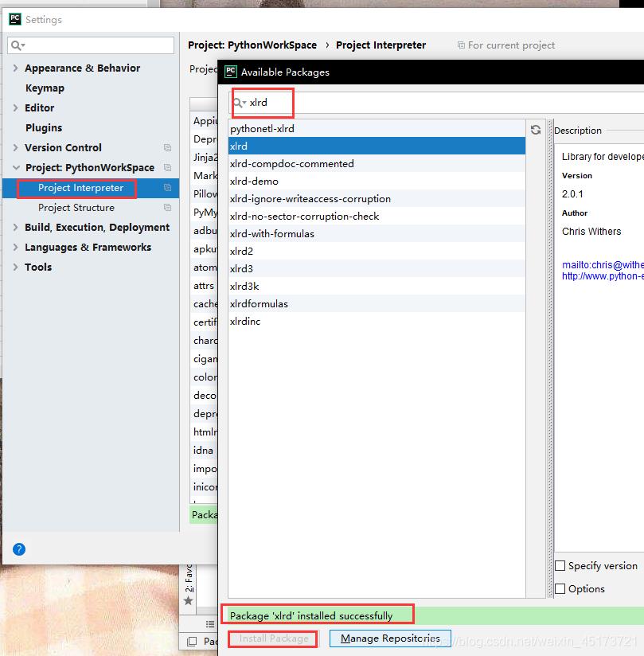The image size is (644, 656).
Task: Click the copy icon beside Project Interpreter
Action: (167, 188)
